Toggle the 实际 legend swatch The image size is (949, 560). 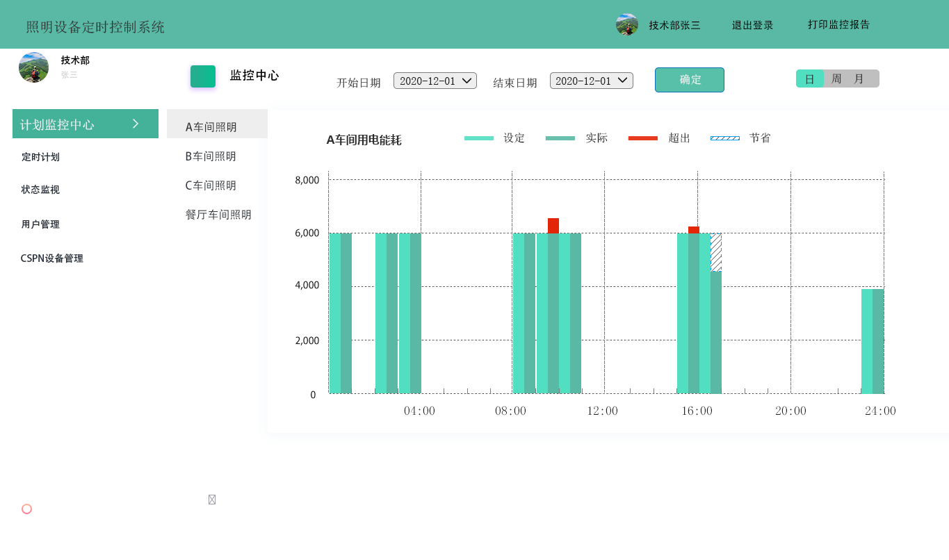[x=560, y=138]
